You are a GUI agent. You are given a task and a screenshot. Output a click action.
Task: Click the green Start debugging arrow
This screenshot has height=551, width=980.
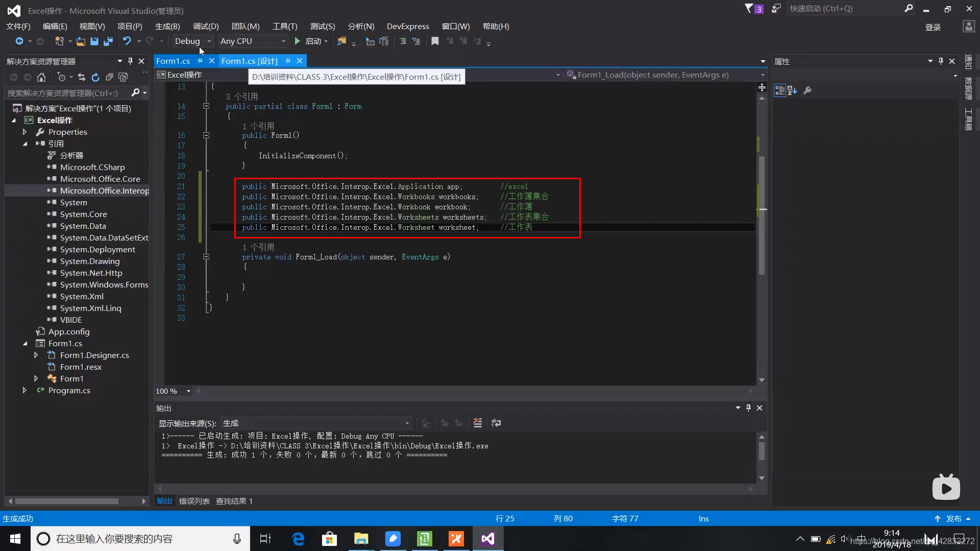[298, 41]
